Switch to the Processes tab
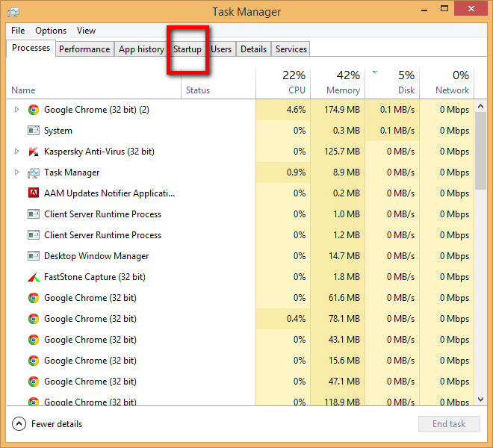Screen dimensions: 493x448 tap(31, 48)
